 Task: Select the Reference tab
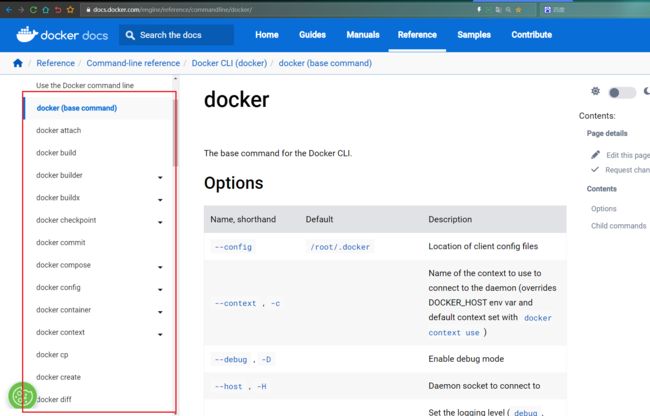pos(417,35)
